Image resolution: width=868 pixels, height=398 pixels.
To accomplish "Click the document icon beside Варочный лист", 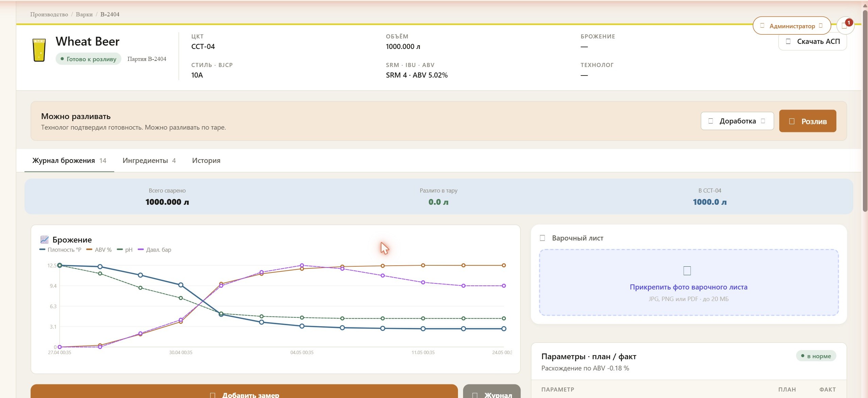I will click(542, 238).
